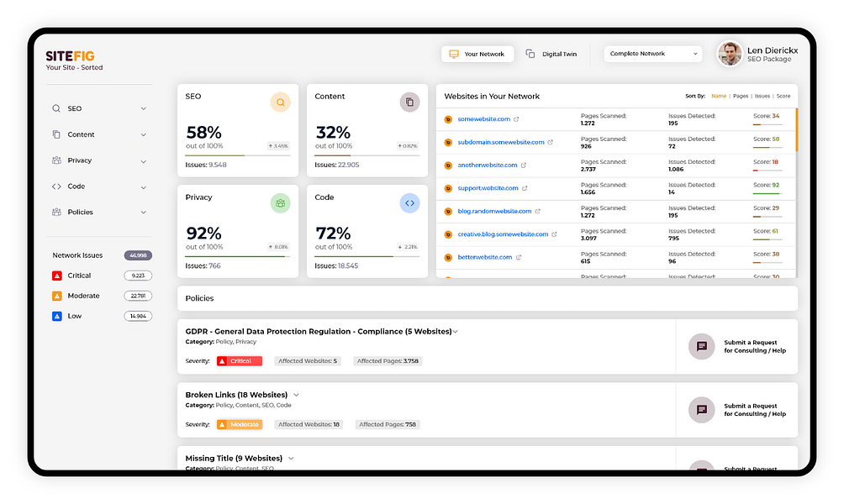Expand the SEO sidebar menu chevron
844x504 pixels.
tap(143, 108)
